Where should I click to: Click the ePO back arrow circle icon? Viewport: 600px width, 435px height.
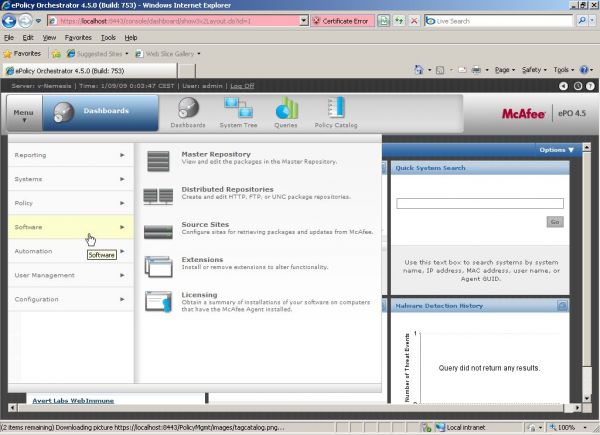click(x=563, y=86)
